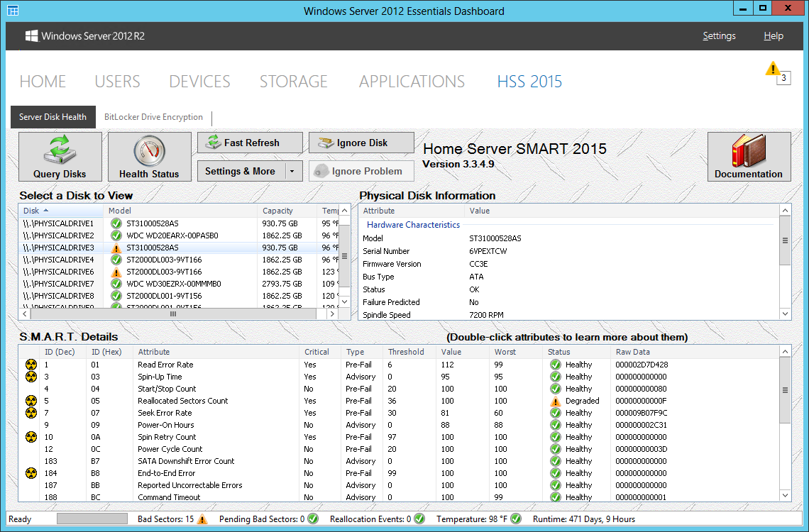Click Healthy check icon for Read Error Rate
This screenshot has width=809, height=532.
(x=555, y=365)
